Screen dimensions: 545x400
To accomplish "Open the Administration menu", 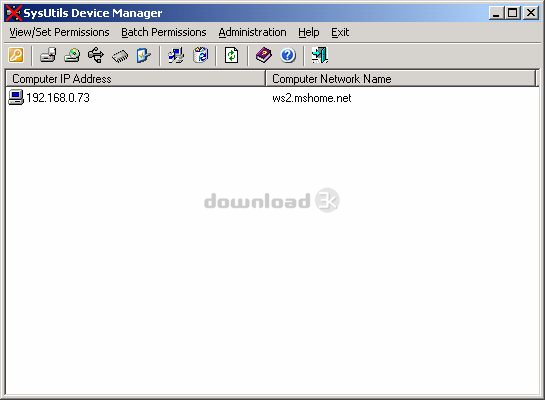I will 252,32.
